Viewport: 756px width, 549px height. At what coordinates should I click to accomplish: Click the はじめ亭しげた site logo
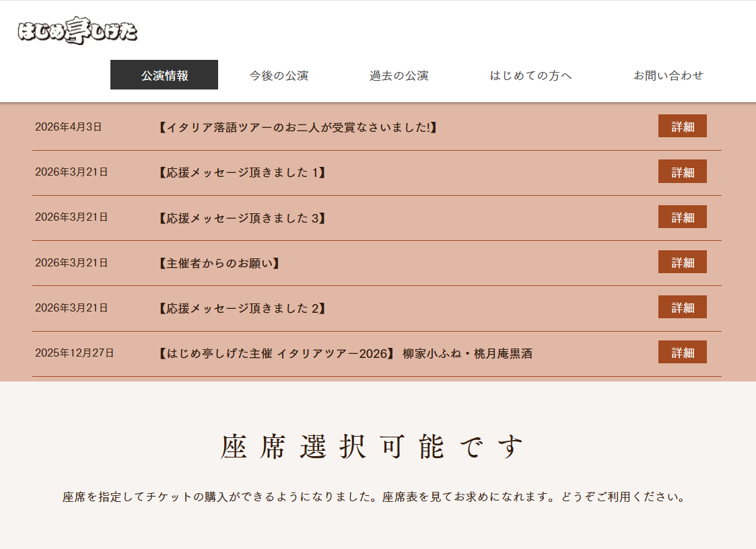tap(77, 31)
